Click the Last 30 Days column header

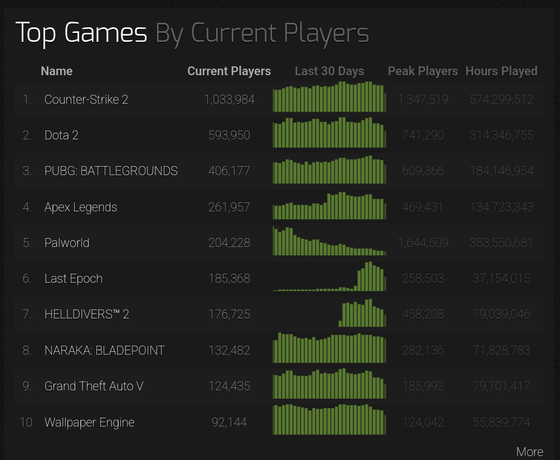(329, 71)
